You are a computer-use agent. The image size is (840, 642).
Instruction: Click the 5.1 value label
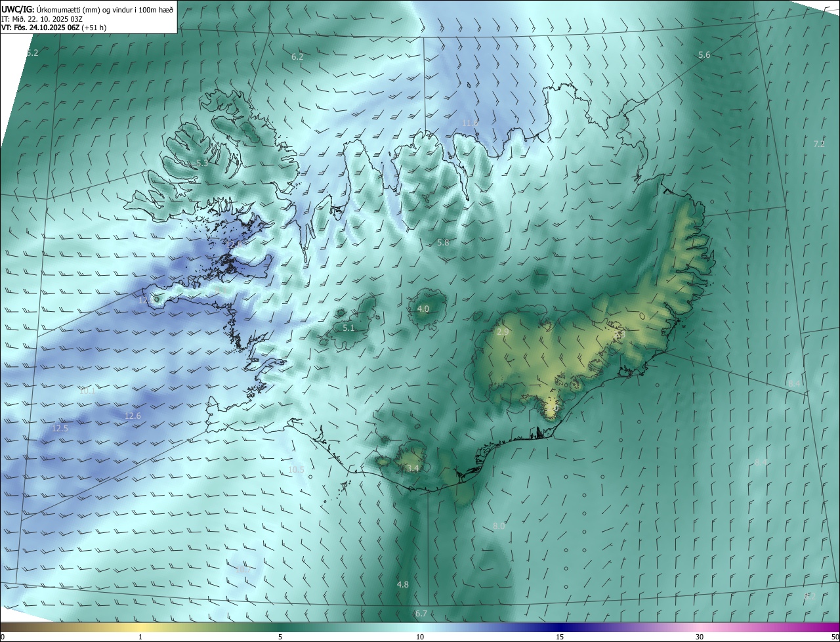(348, 328)
